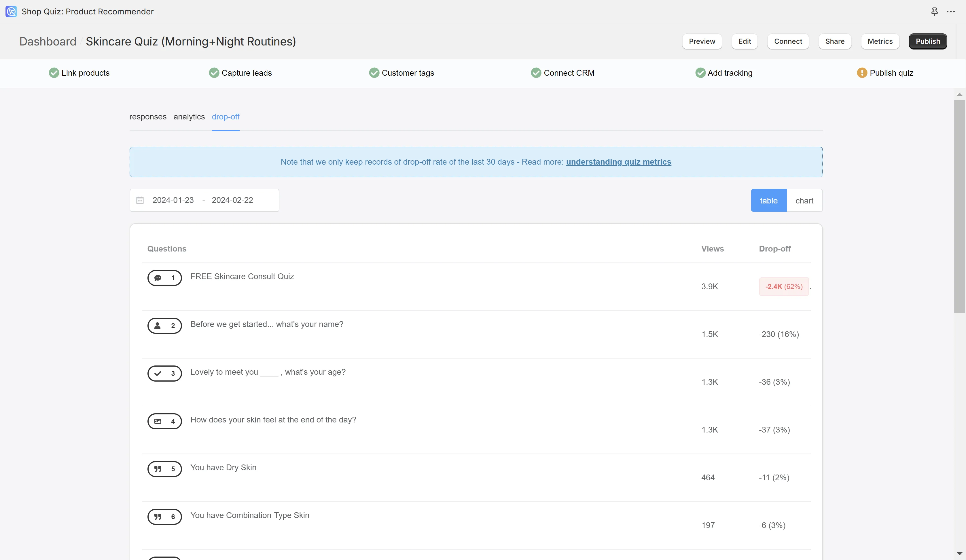This screenshot has width=966, height=560.
Task: Click 'How does your skin feel' question
Action: 273,420
